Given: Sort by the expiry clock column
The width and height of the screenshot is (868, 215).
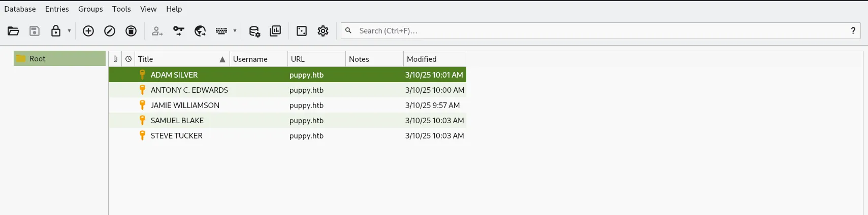Looking at the screenshot, I should (128, 59).
